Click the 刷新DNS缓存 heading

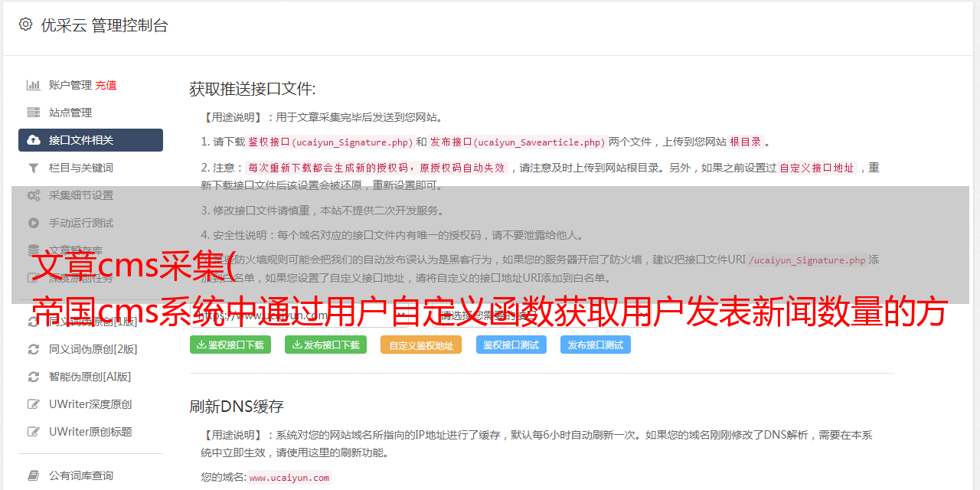(237, 407)
